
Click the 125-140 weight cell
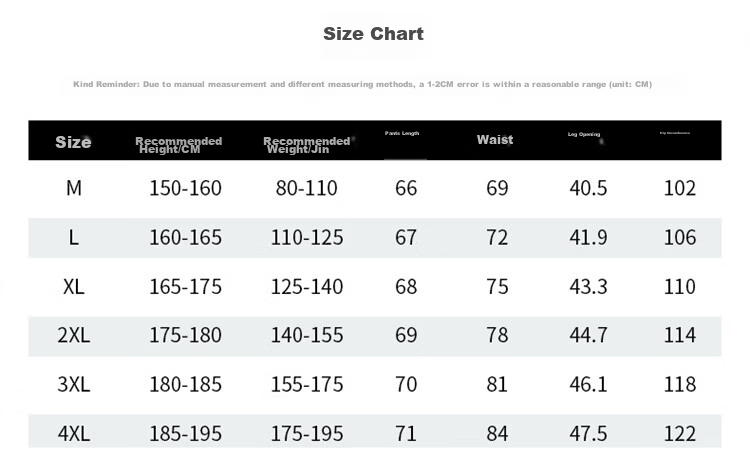coord(307,287)
